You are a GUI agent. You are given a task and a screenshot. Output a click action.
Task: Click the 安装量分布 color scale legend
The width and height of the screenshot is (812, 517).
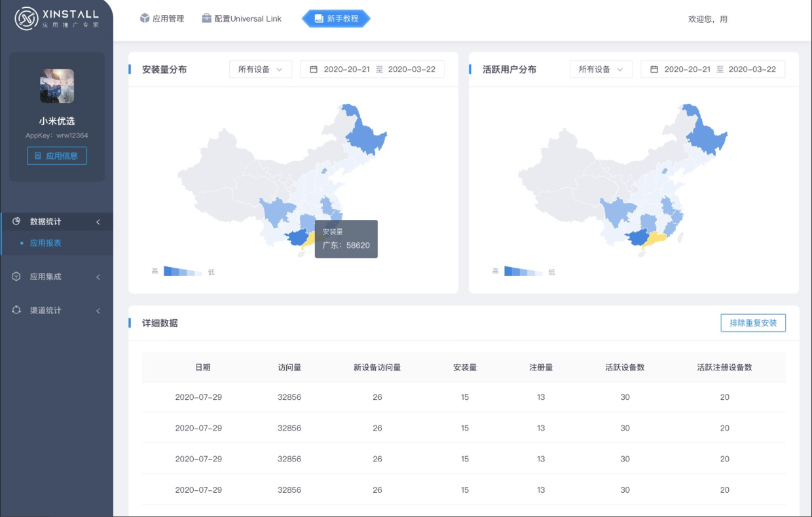click(x=183, y=272)
